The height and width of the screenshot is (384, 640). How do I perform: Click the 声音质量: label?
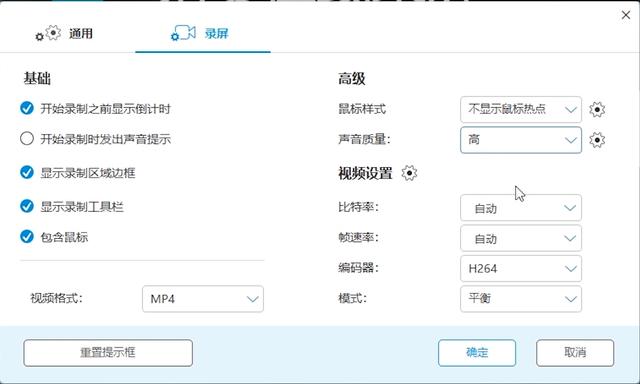coord(364,139)
